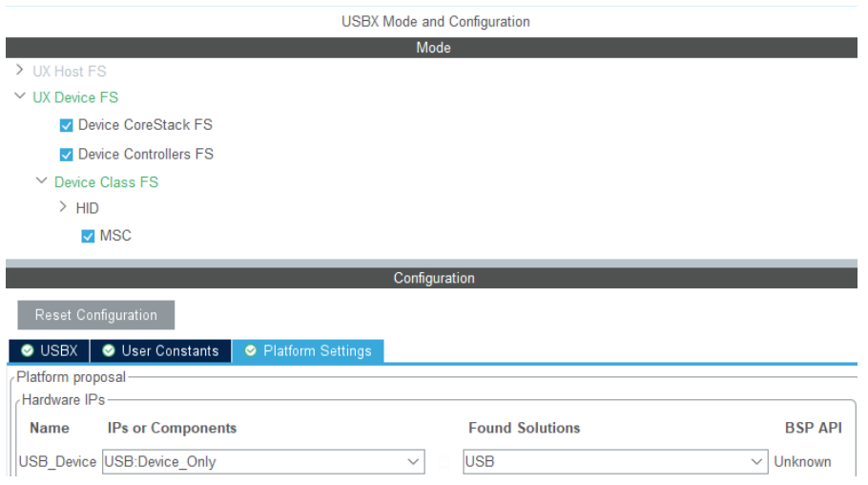Collapse the Device Class FS node
The width and height of the screenshot is (868, 485).
(x=42, y=180)
